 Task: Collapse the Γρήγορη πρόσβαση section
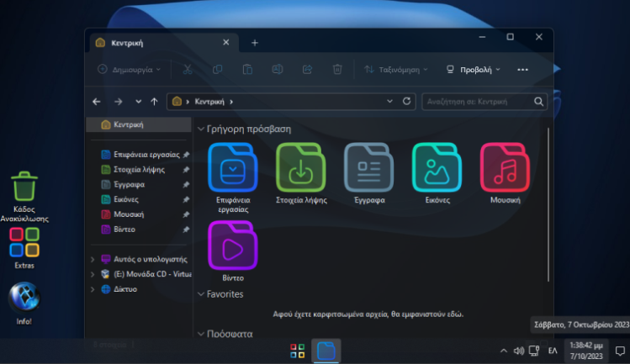[201, 129]
